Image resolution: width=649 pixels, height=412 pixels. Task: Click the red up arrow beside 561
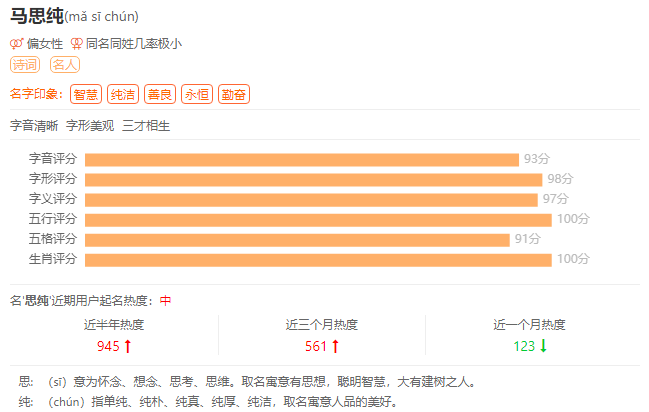pyautogui.click(x=336, y=346)
